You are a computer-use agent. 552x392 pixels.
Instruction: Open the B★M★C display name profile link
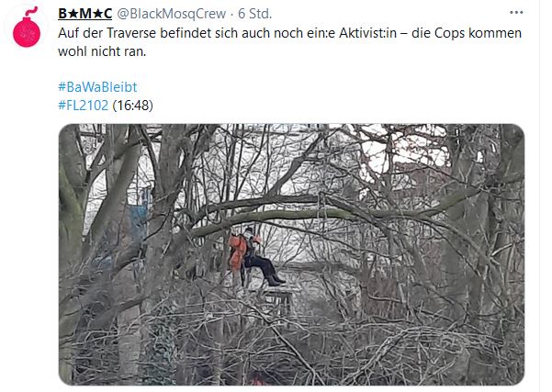pos(85,14)
